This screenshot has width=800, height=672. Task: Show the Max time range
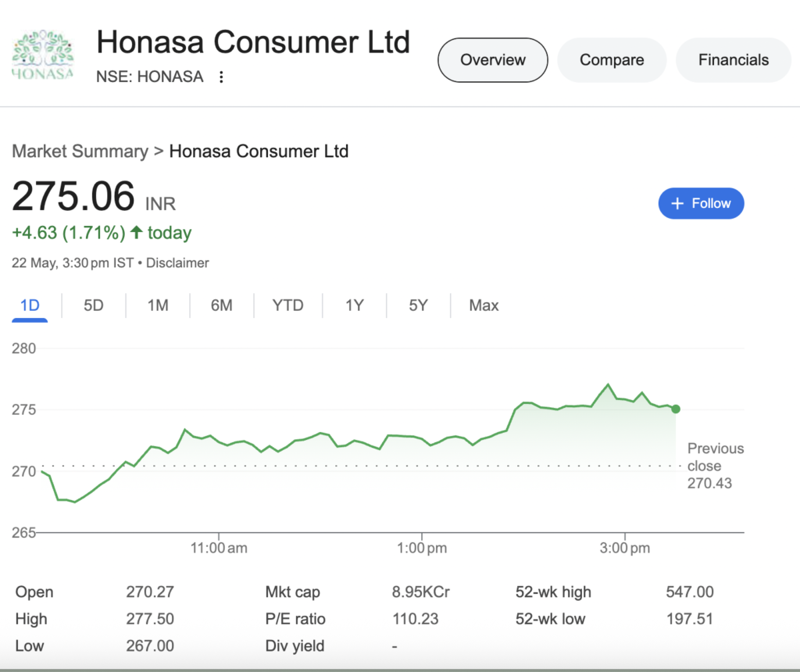click(484, 306)
